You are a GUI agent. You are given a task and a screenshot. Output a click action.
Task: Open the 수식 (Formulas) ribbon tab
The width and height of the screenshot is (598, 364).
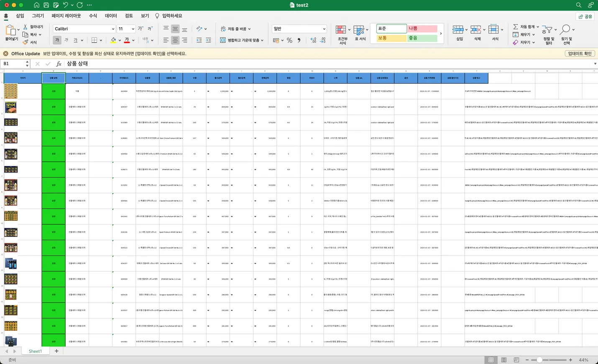[93, 16]
